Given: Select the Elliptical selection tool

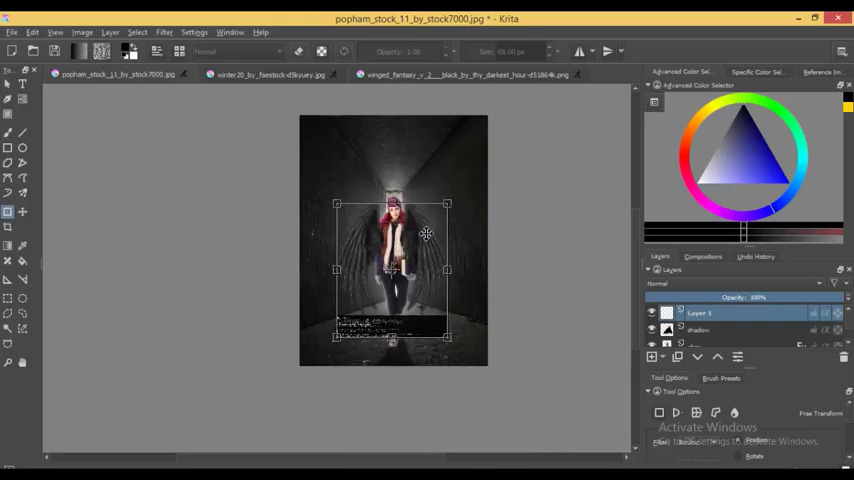Looking at the screenshot, I should click(x=22, y=298).
